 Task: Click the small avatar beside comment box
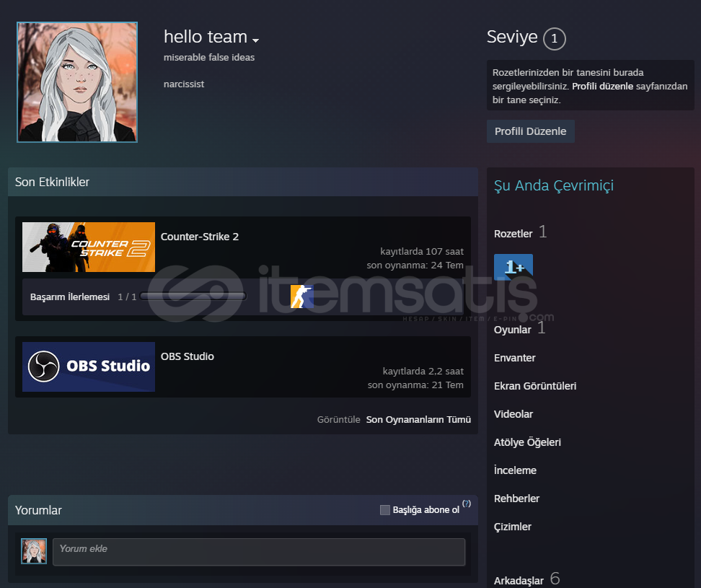pyautogui.click(x=34, y=551)
